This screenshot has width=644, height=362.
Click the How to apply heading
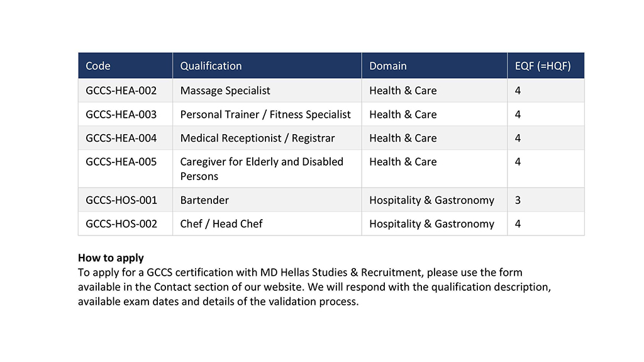[x=111, y=257]
